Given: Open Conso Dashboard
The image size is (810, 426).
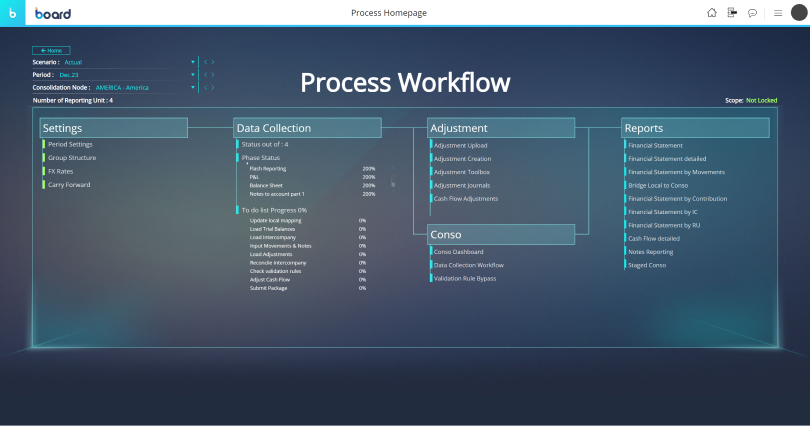Looking at the screenshot, I should point(459,252).
